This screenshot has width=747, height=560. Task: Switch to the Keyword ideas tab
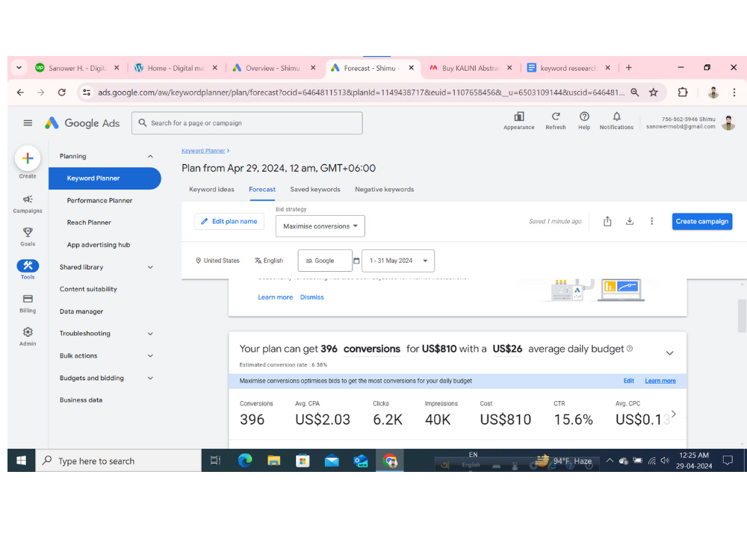click(x=211, y=190)
